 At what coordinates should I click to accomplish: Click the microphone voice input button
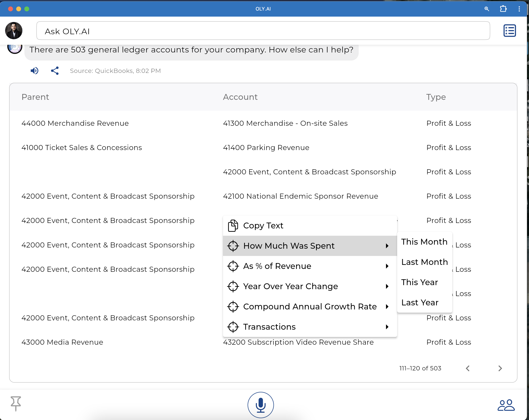[x=260, y=405]
